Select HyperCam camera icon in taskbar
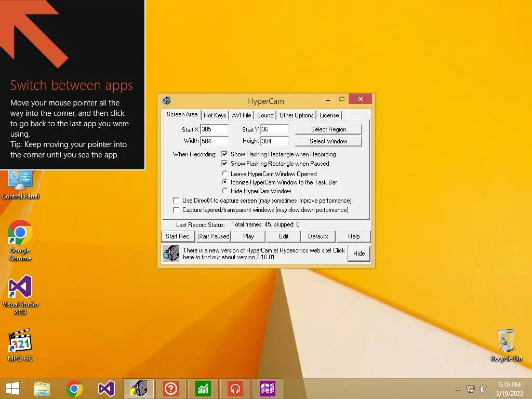532x399 pixels. tap(139, 389)
